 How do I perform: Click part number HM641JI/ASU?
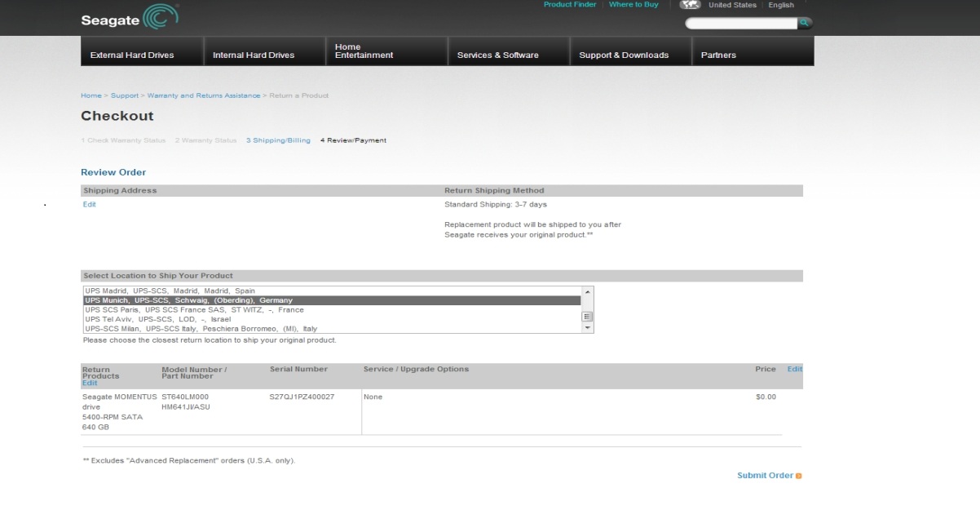(x=186, y=406)
